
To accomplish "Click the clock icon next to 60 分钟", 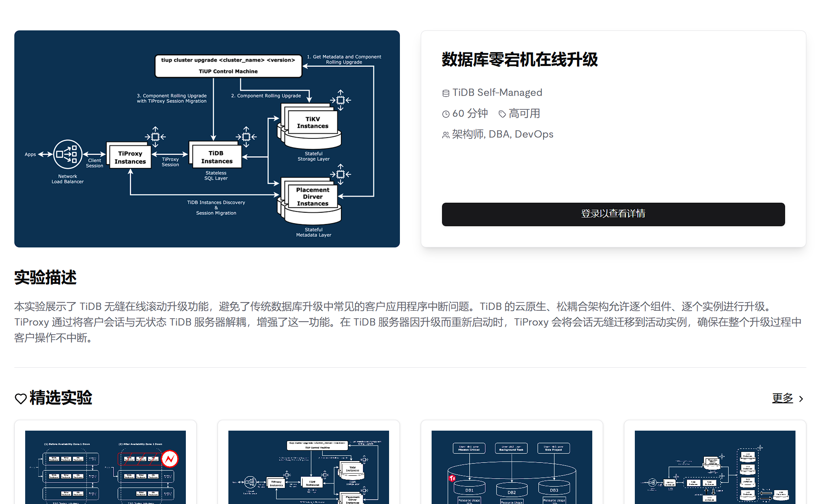I will [446, 114].
